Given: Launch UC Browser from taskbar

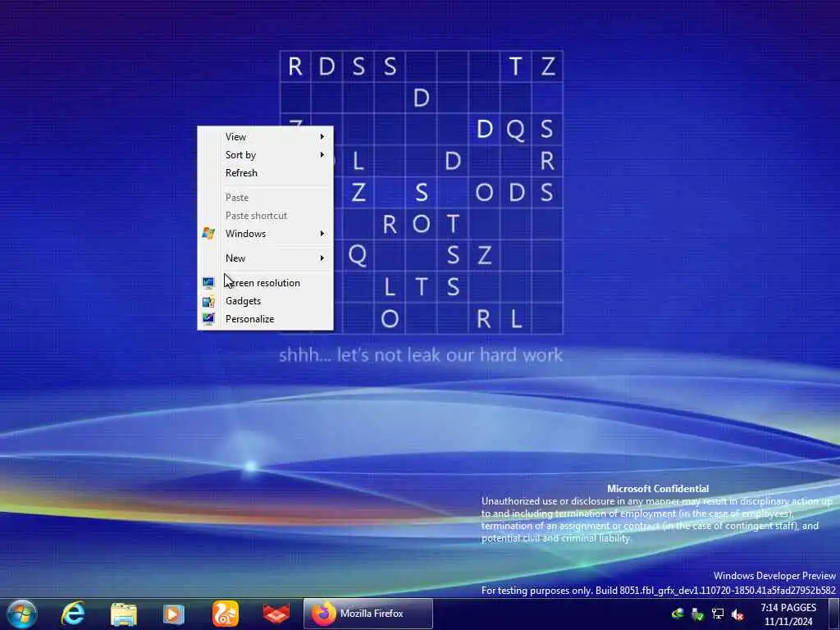Looking at the screenshot, I should click(225, 614).
